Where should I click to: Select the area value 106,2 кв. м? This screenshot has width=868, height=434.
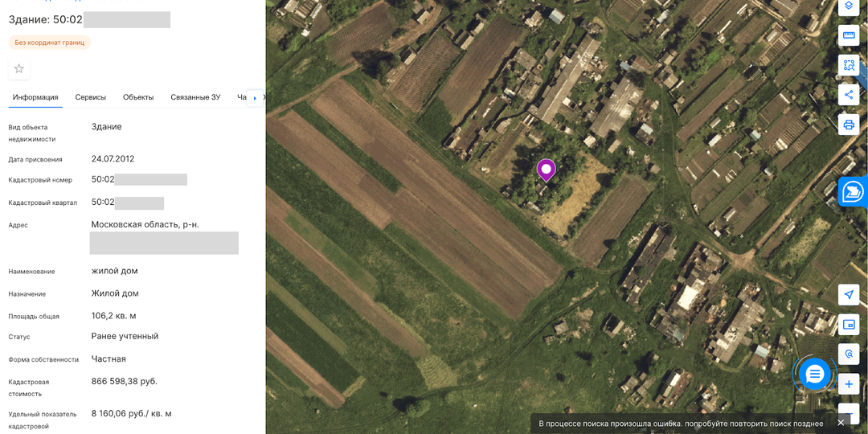(x=113, y=316)
